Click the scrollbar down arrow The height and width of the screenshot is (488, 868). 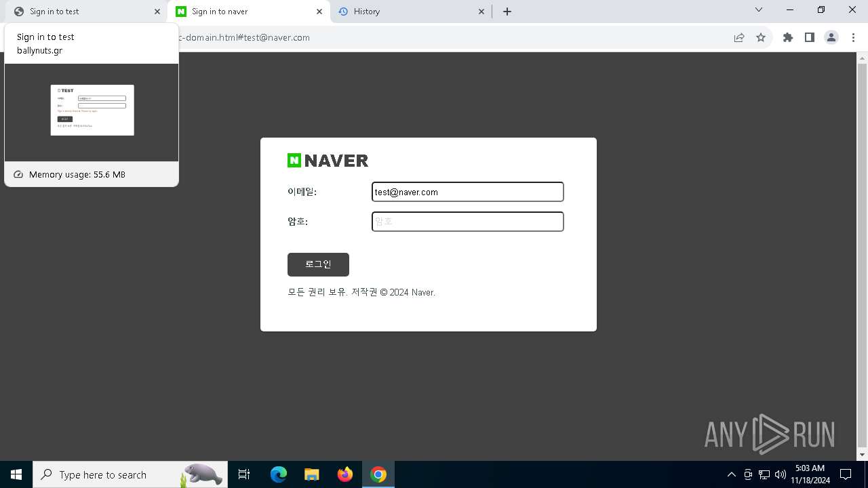pos(862,455)
